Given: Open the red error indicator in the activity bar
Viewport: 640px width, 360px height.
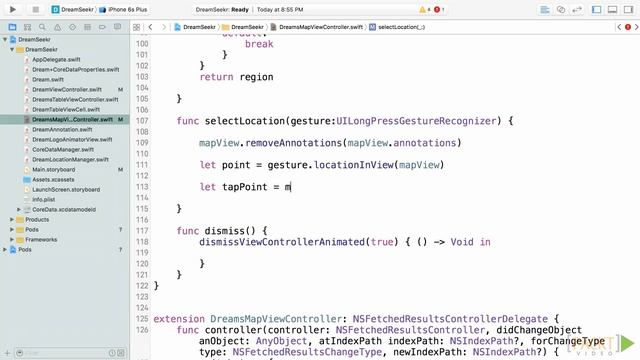Looking at the screenshot, I should [439, 9].
